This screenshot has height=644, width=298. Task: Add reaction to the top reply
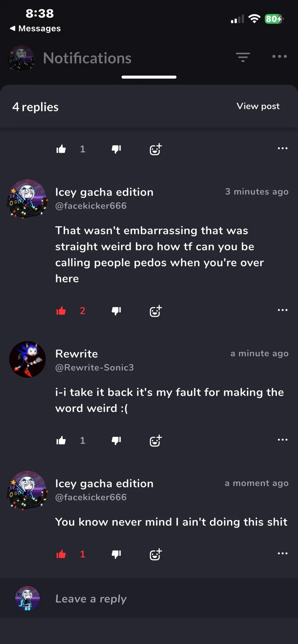tap(155, 150)
